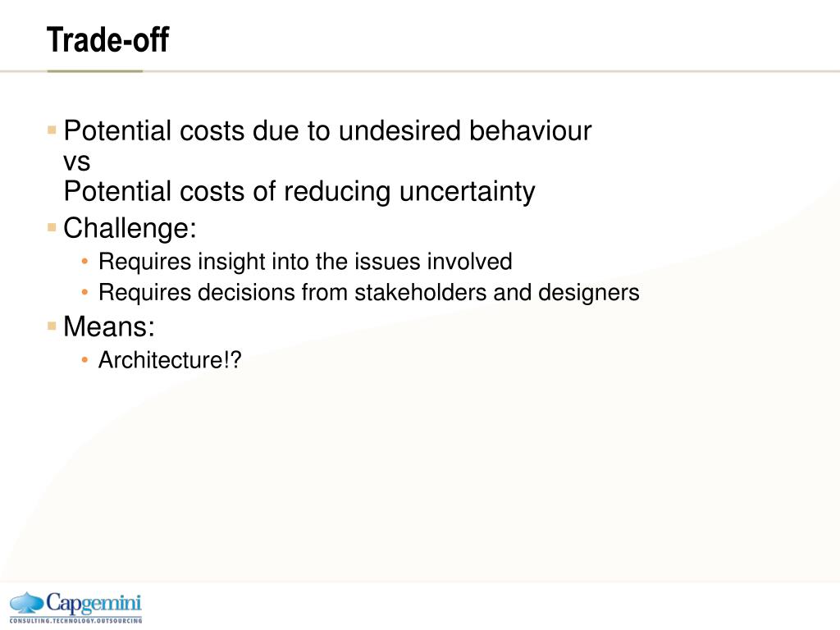The height and width of the screenshot is (630, 840).
Task: Click 'Requires decisions from stakeholders and designers'
Action: point(369,293)
